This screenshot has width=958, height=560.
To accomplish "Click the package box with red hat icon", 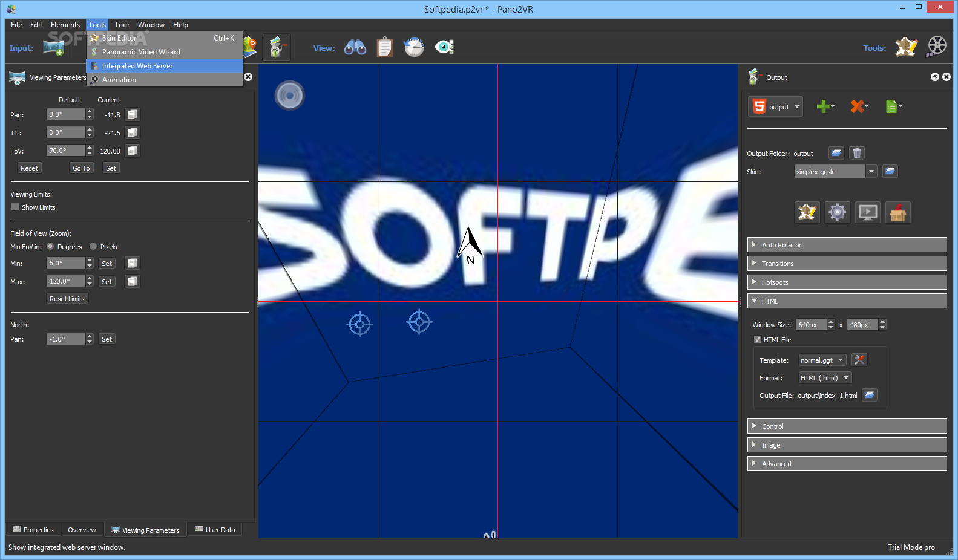I will (x=898, y=212).
